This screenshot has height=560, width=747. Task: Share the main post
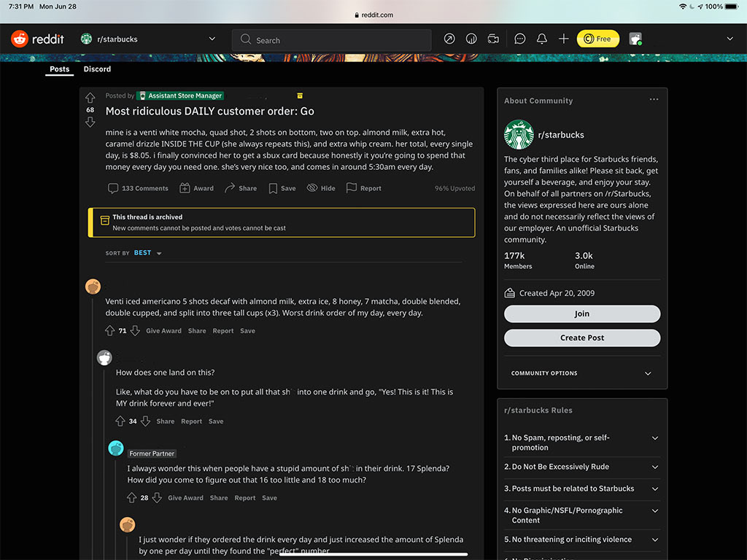tap(241, 188)
